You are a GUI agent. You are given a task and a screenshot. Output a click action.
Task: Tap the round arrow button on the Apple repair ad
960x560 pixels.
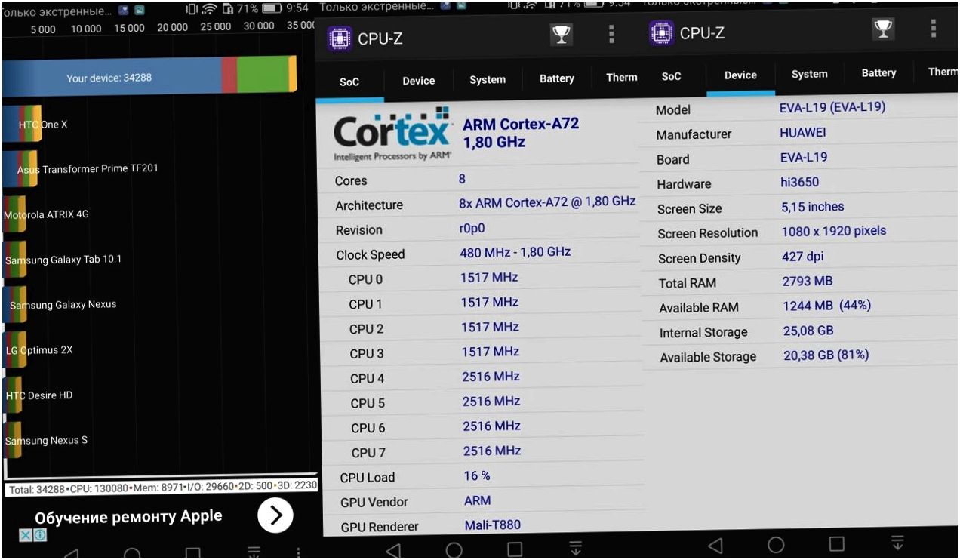tap(275, 515)
